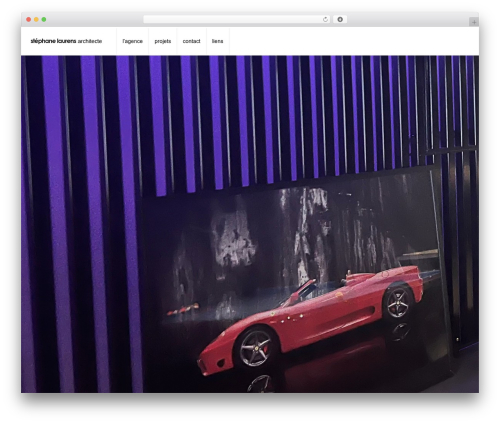Image resolution: width=500 pixels, height=423 pixels.
Task: Open the projets menu item
Action: (163, 41)
